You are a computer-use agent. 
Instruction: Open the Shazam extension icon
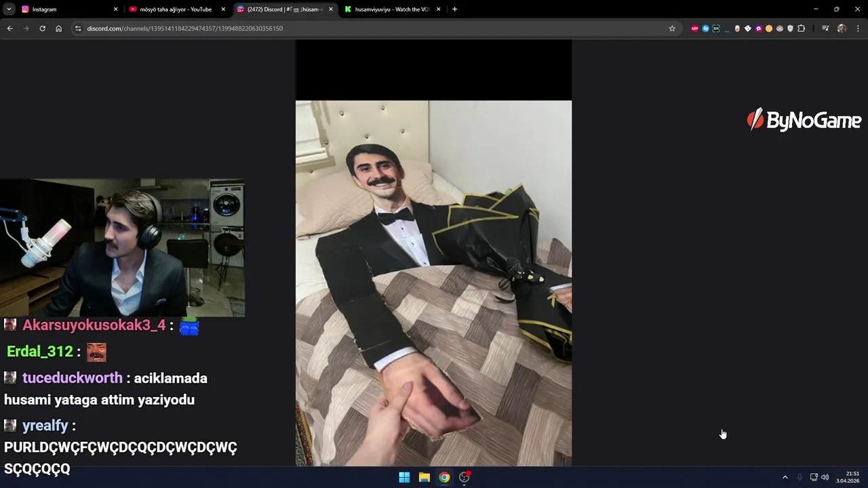tap(705, 28)
